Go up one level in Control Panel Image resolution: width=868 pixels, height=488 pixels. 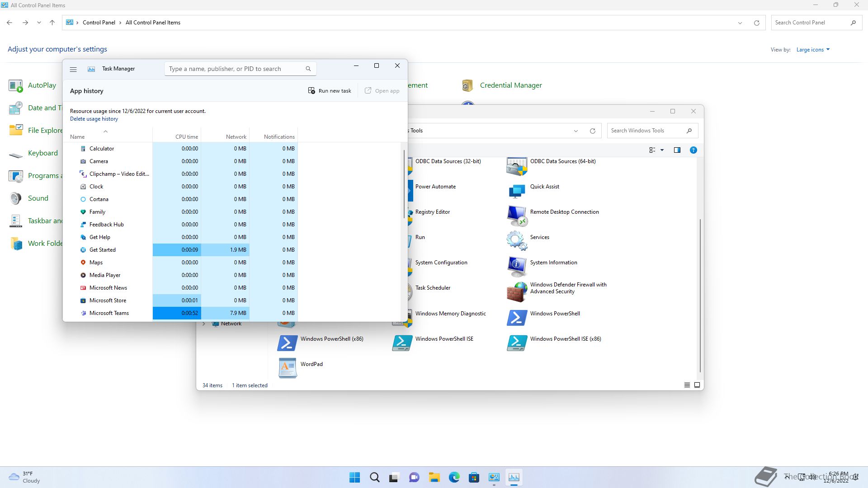(52, 23)
